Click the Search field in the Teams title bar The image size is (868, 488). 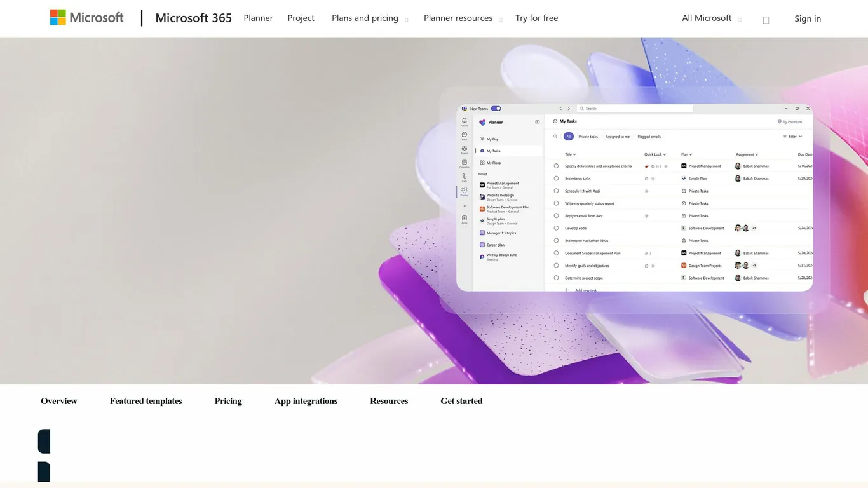pos(634,109)
